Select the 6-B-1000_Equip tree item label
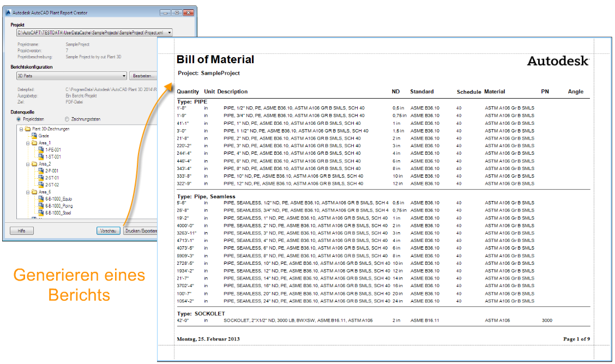This screenshot has width=615, height=364. pos(58,199)
